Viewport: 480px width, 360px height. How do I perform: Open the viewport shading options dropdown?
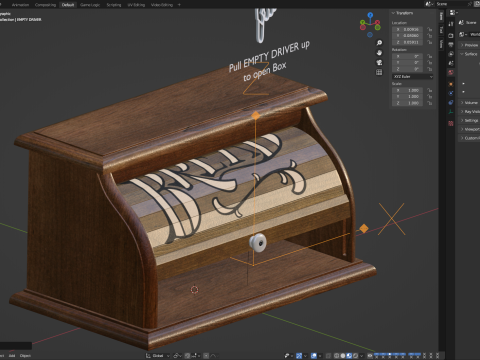[x=362, y=356]
